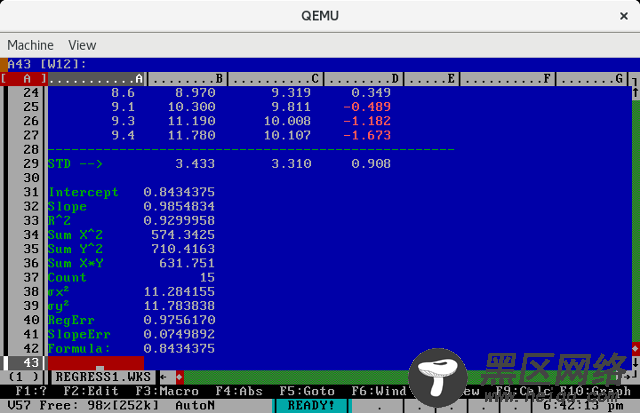Click the 'Sum X^2' label
The height and width of the screenshot is (413, 640).
click(75, 235)
